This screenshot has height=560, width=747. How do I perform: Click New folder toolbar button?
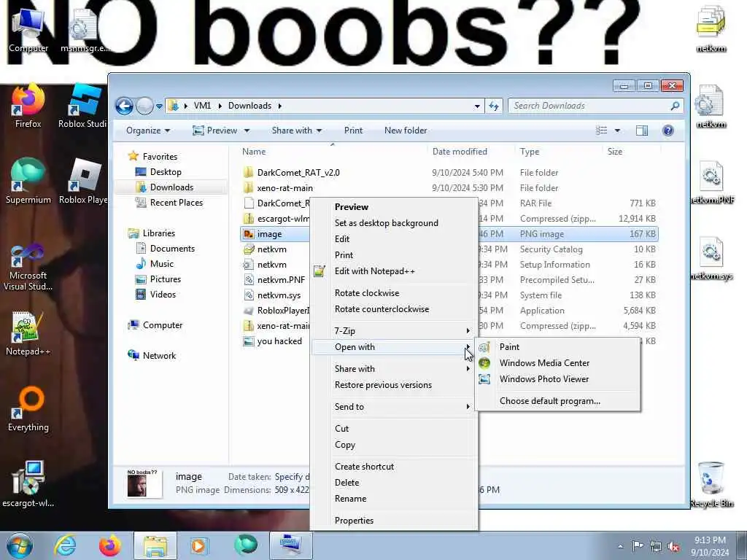click(x=406, y=131)
